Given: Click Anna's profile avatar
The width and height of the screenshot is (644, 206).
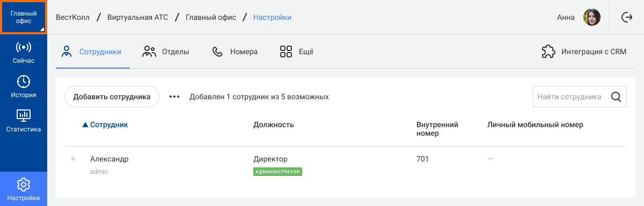Looking at the screenshot, I should tap(592, 17).
